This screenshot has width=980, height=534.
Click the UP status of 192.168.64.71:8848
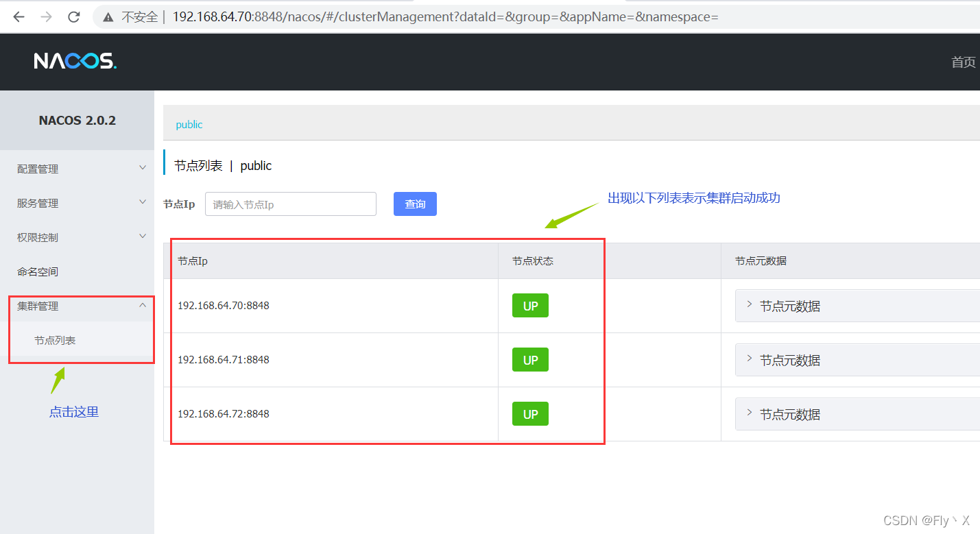(x=530, y=360)
